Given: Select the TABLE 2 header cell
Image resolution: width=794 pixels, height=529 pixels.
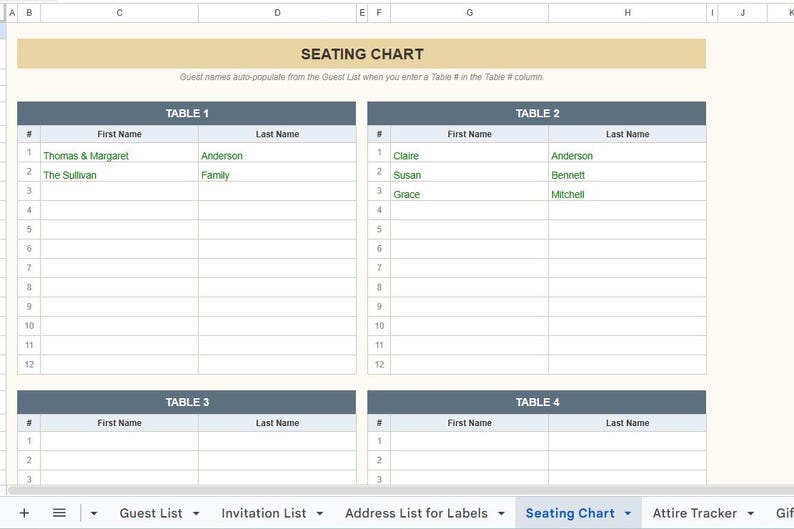Looking at the screenshot, I should click(537, 113).
